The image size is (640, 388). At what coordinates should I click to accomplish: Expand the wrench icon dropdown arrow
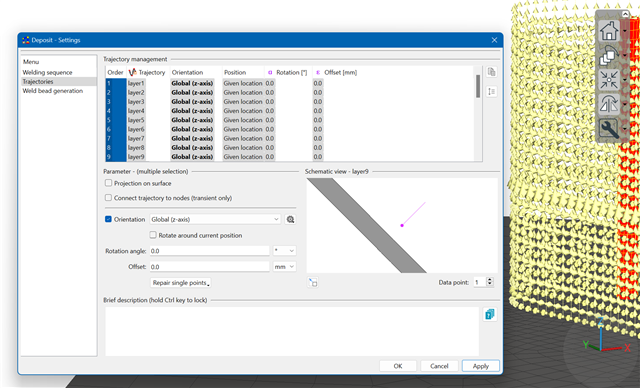(624, 129)
